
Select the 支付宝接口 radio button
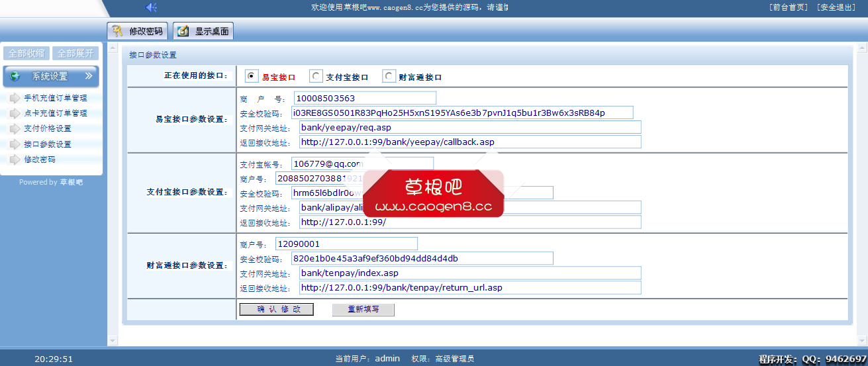(316, 76)
